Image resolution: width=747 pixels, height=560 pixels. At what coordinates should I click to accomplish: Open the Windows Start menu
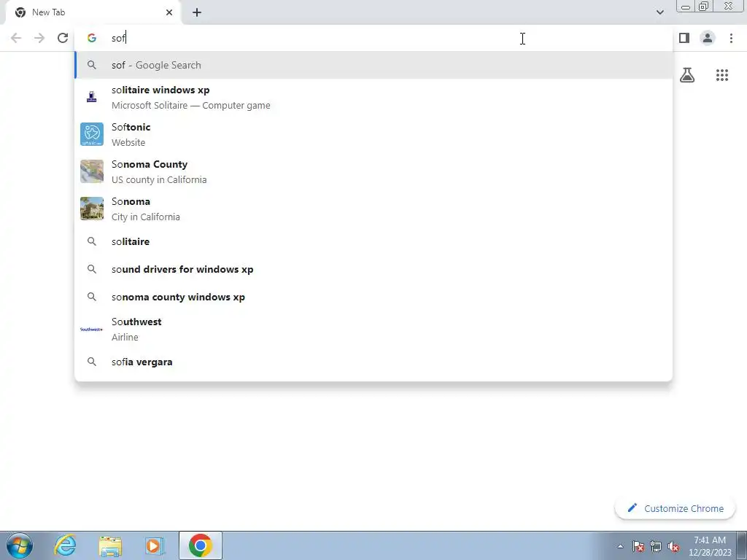pyautogui.click(x=20, y=545)
